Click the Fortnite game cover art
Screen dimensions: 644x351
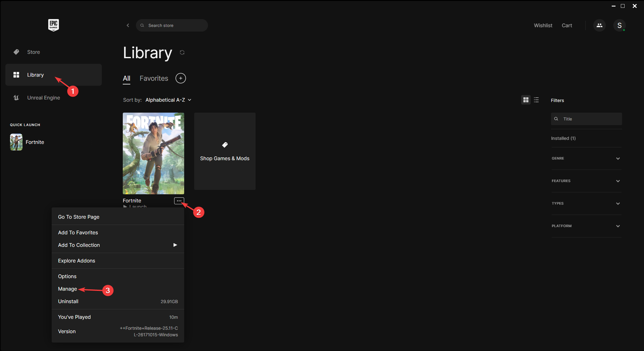pyautogui.click(x=153, y=153)
